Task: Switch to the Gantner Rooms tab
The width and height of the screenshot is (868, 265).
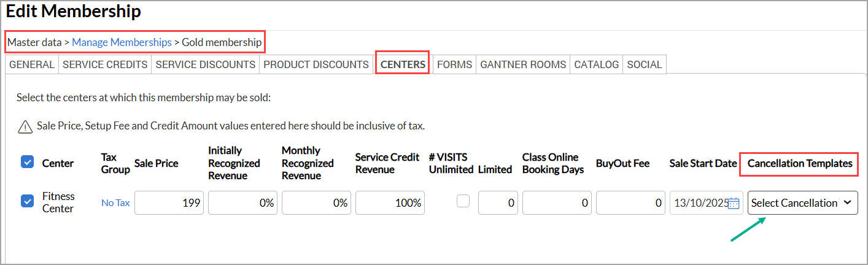Action: (523, 64)
